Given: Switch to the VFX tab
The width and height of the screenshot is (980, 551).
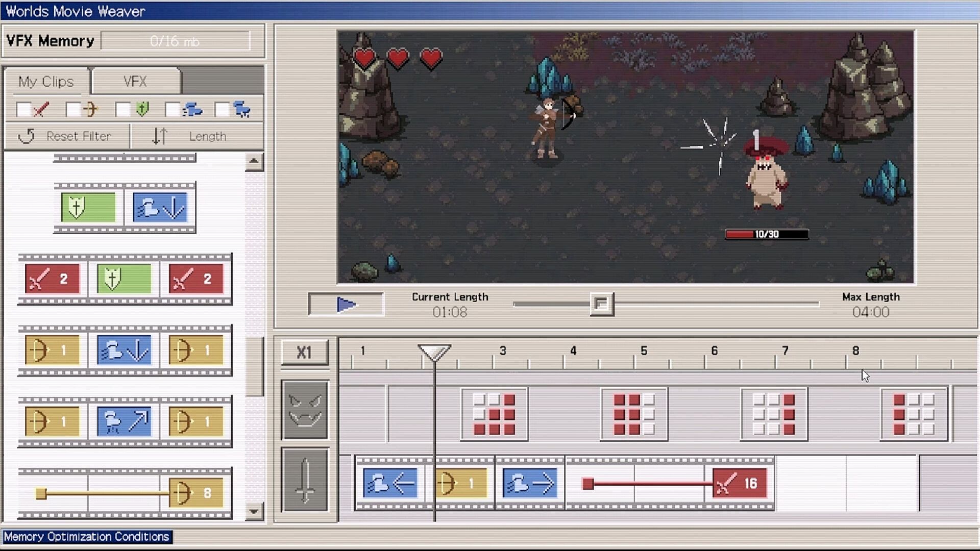Looking at the screenshot, I should click(135, 82).
